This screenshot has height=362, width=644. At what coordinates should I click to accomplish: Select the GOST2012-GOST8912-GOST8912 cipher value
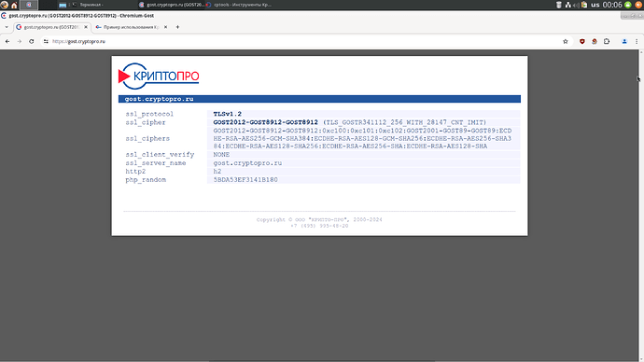(x=265, y=122)
